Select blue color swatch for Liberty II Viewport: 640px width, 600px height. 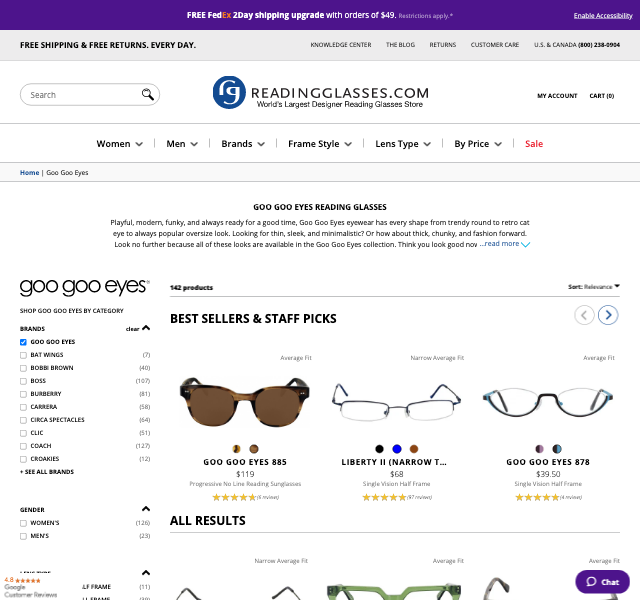[x=397, y=449]
